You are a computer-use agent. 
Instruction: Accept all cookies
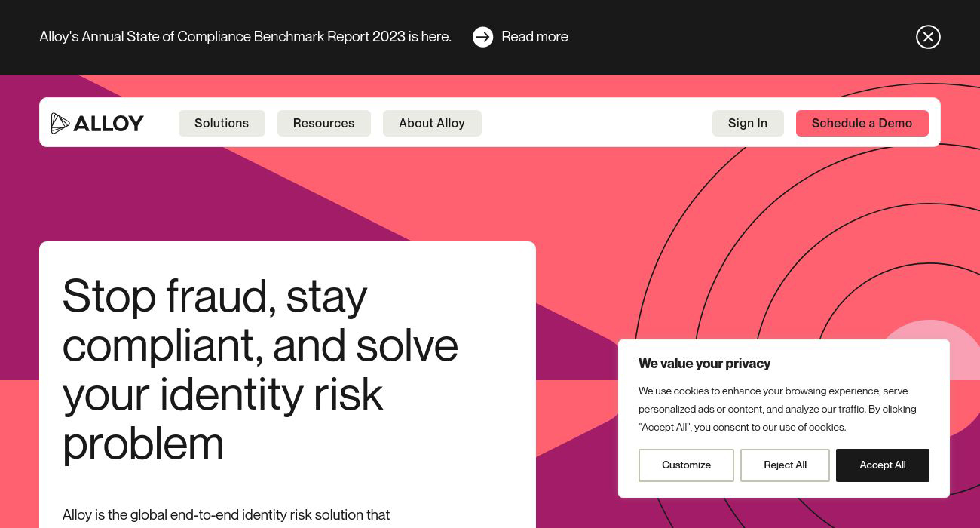click(883, 465)
